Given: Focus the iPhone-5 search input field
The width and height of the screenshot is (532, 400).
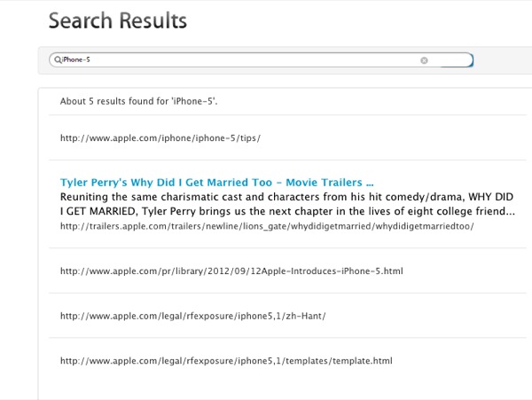Looking at the screenshot, I should pos(261,60).
